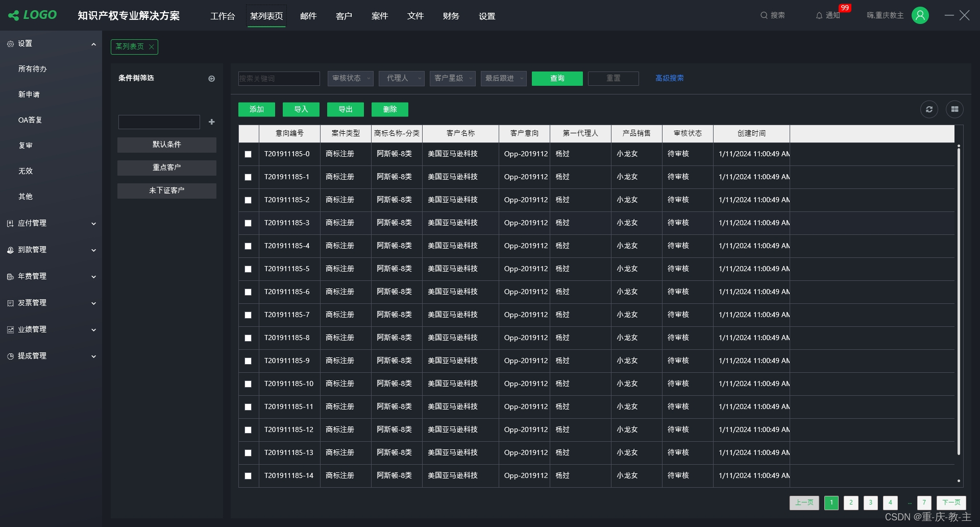Viewport: 980px width, 527px height.
Task: Check the T201911185-13 row checkbox
Action: (x=248, y=453)
